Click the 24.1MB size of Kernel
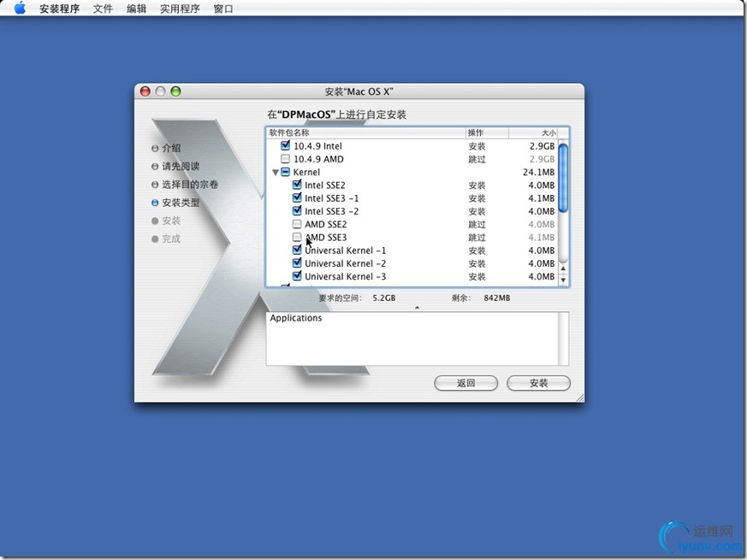 pos(538,172)
